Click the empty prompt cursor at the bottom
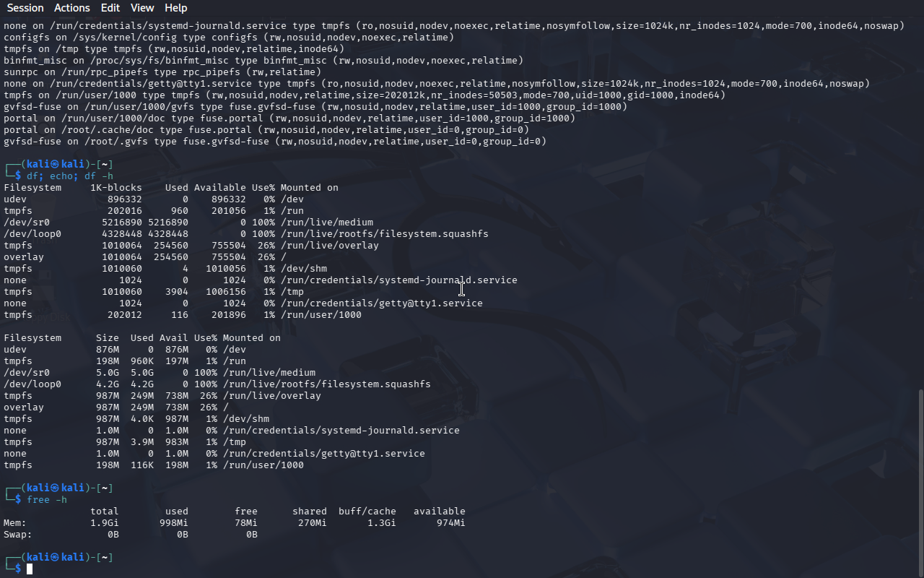Viewport: 924px width, 578px height. click(x=30, y=569)
